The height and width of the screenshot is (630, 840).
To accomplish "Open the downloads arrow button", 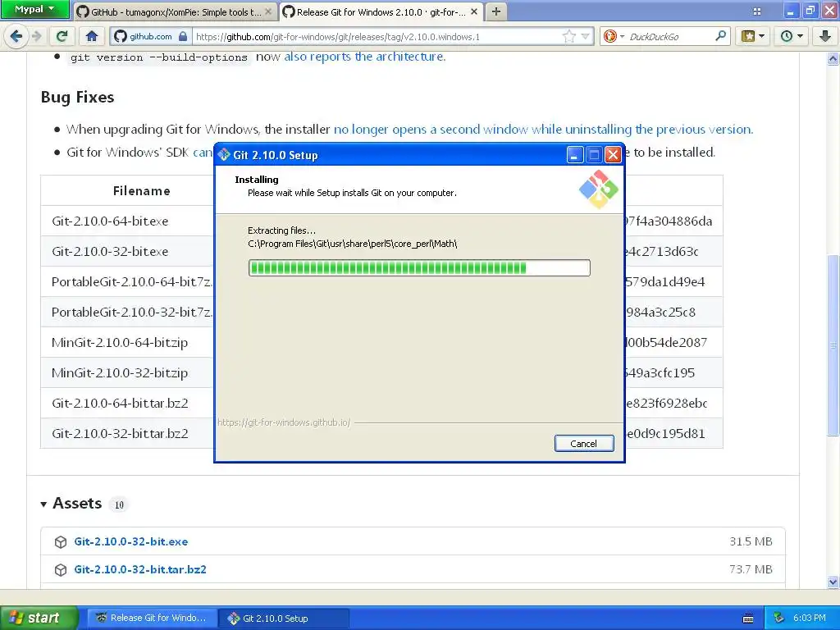I will coord(825,36).
